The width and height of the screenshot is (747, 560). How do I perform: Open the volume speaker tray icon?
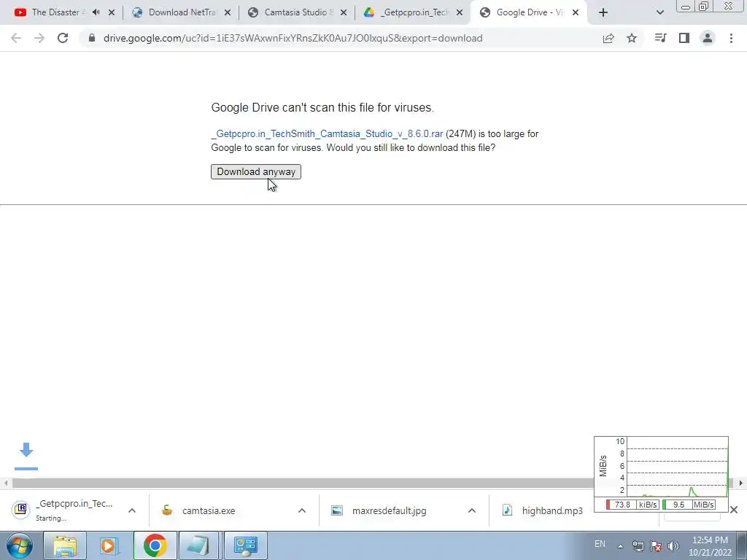pyautogui.click(x=673, y=545)
